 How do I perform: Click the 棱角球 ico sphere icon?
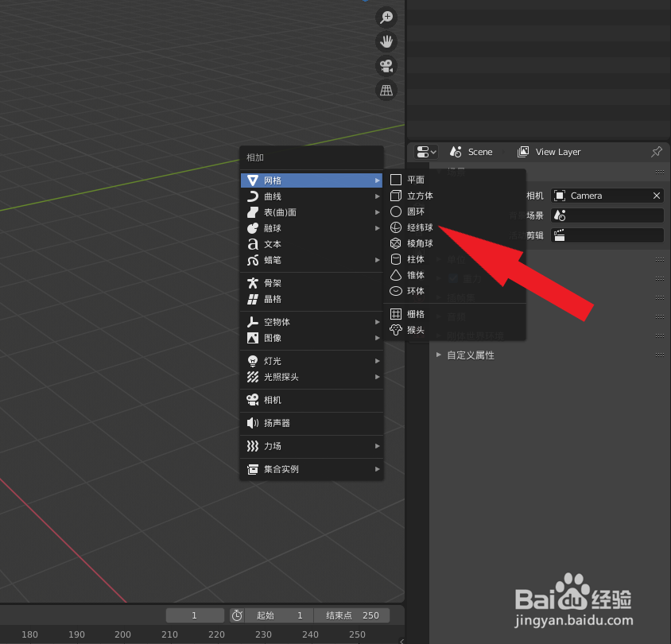point(396,243)
